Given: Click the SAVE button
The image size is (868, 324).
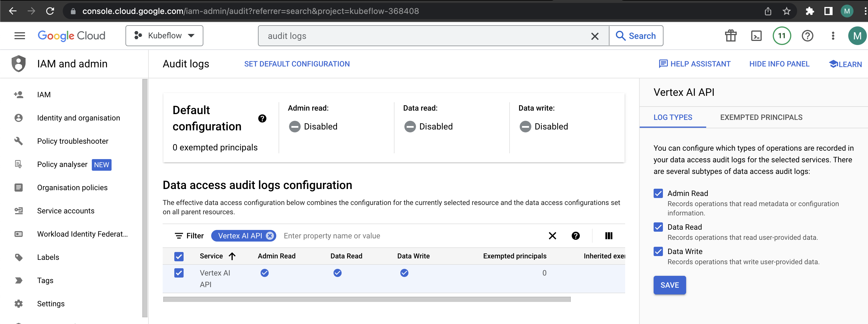Looking at the screenshot, I should [x=669, y=285].
